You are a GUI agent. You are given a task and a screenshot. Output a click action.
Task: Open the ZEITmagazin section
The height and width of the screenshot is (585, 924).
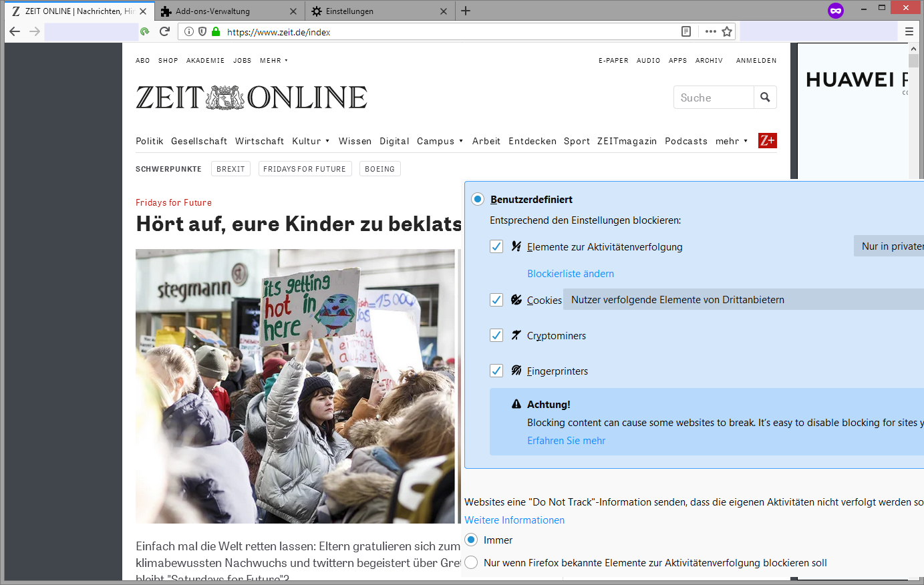pyautogui.click(x=627, y=141)
